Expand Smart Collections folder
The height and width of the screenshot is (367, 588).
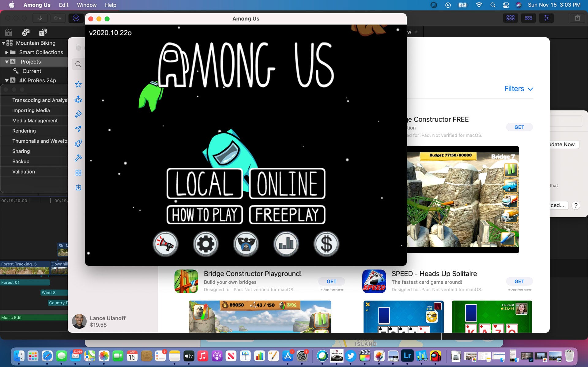[x=7, y=52]
